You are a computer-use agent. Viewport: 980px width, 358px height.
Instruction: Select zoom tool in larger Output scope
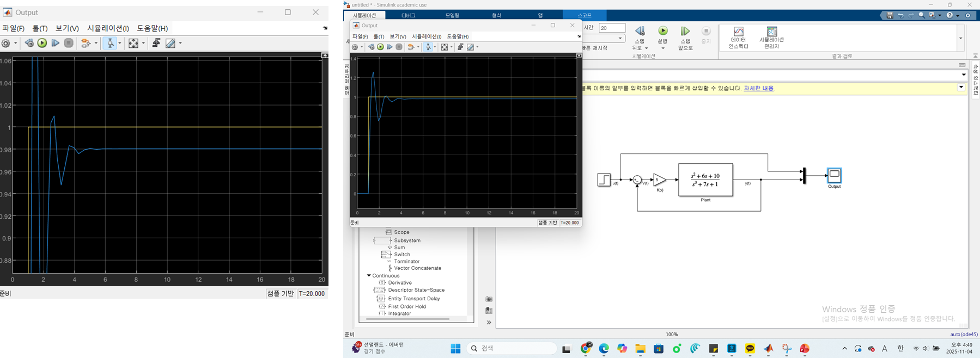[x=111, y=43]
